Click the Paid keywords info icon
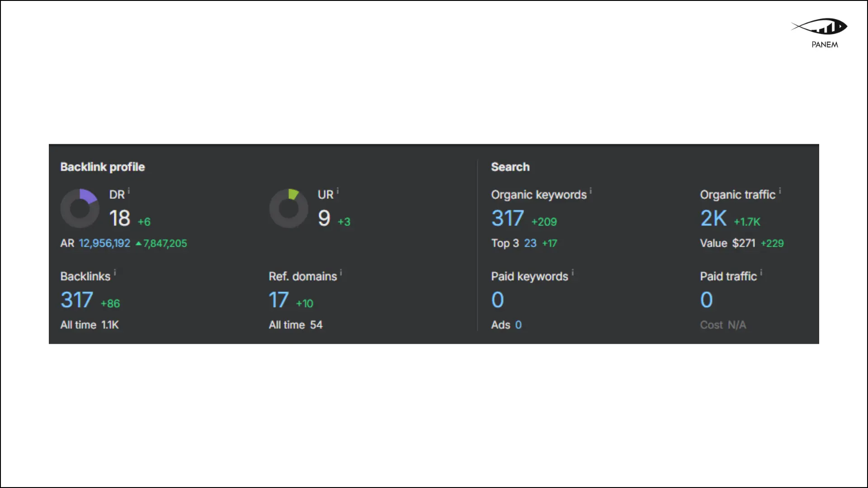Viewport: 868px width, 488px height. tap(572, 272)
